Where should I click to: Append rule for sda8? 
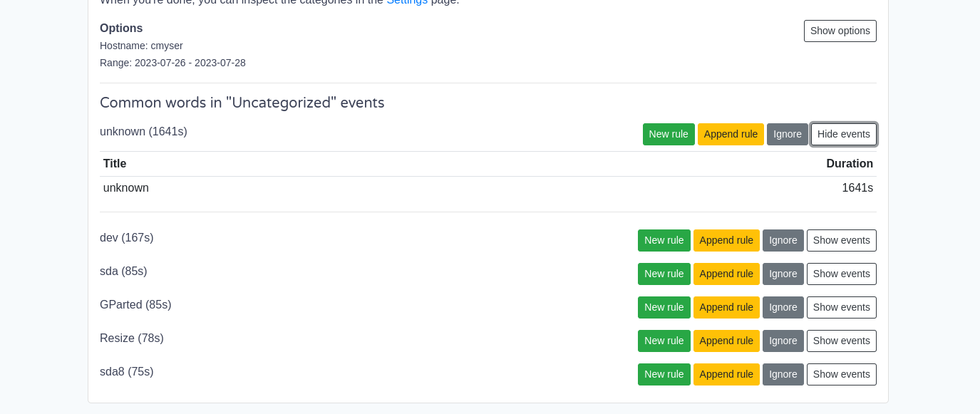[726, 374]
